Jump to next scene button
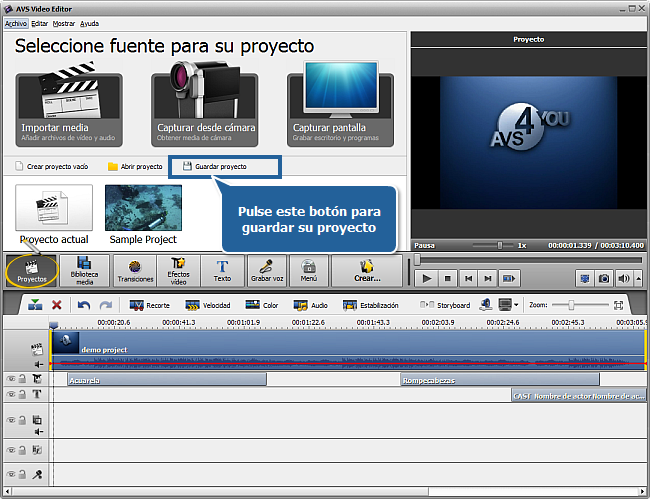The image size is (650, 499). click(509, 279)
